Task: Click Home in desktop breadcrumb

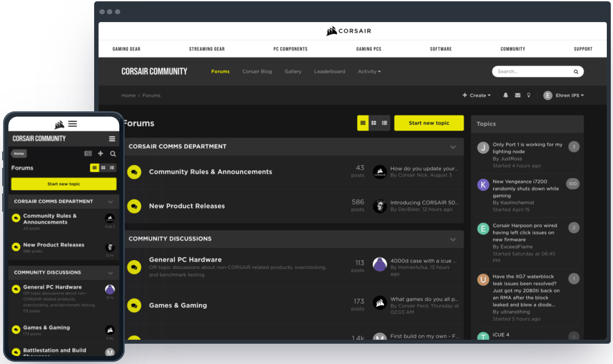Action: pos(128,95)
